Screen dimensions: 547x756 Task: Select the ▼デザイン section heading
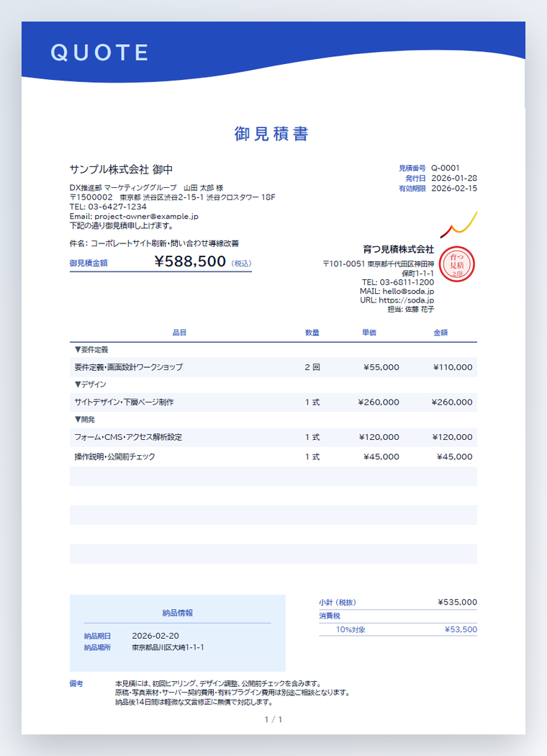(x=90, y=384)
